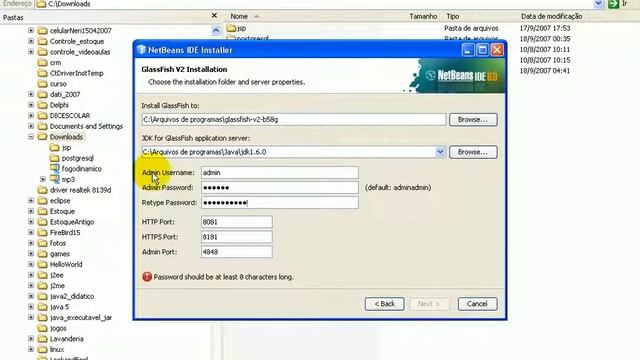Click the NetBeans installer title bar icon
The width and height of the screenshot is (640, 360).
click(141, 50)
